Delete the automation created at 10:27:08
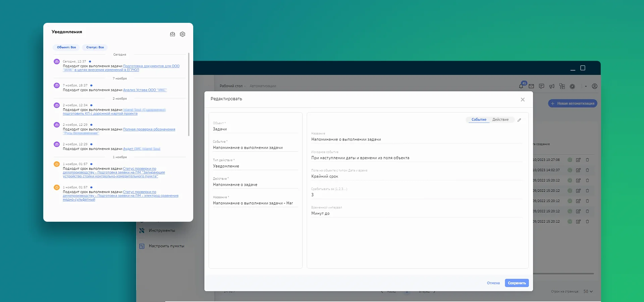644x302 pixels. (587, 160)
